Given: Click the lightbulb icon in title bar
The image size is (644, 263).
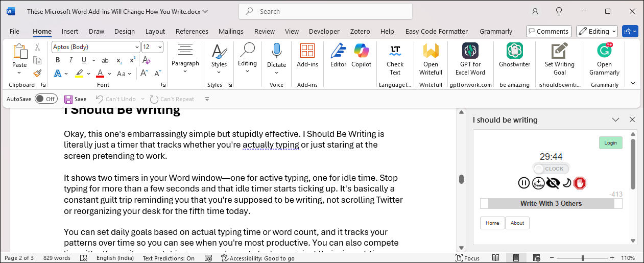Looking at the screenshot, I should [559, 11].
